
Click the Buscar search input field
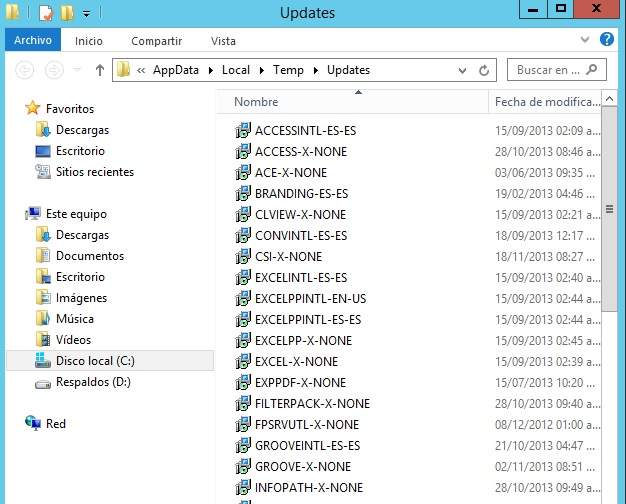[548, 70]
